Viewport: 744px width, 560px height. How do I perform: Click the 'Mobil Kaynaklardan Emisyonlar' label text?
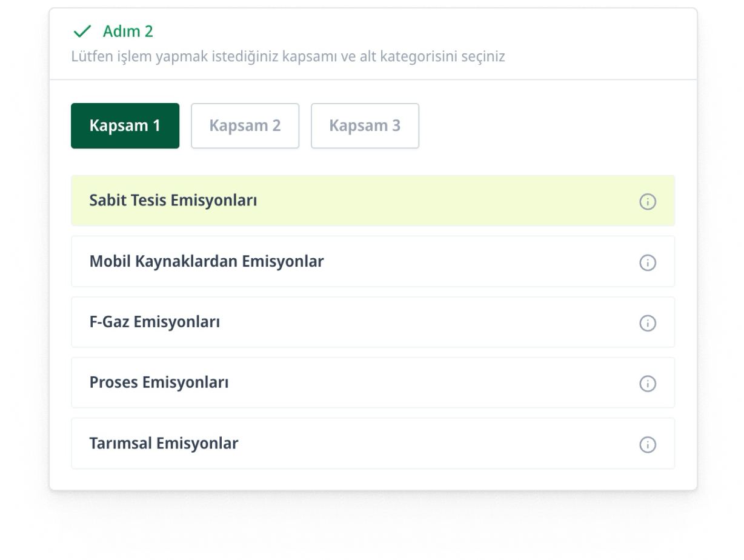[207, 261]
